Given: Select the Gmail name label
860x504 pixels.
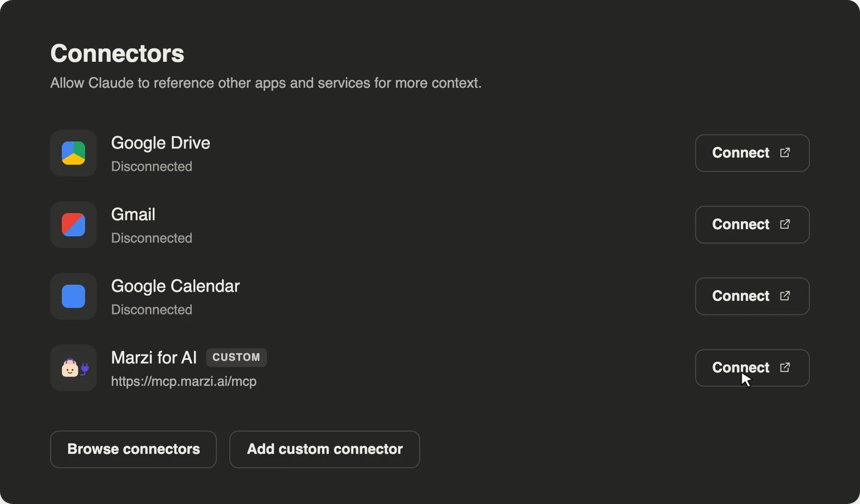Looking at the screenshot, I should click(133, 214).
